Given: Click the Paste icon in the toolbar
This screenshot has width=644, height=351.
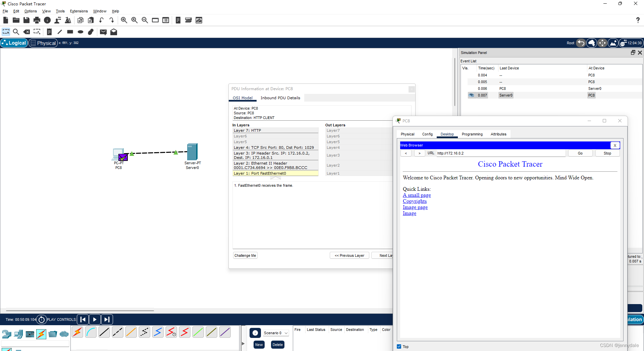Looking at the screenshot, I should tap(91, 20).
